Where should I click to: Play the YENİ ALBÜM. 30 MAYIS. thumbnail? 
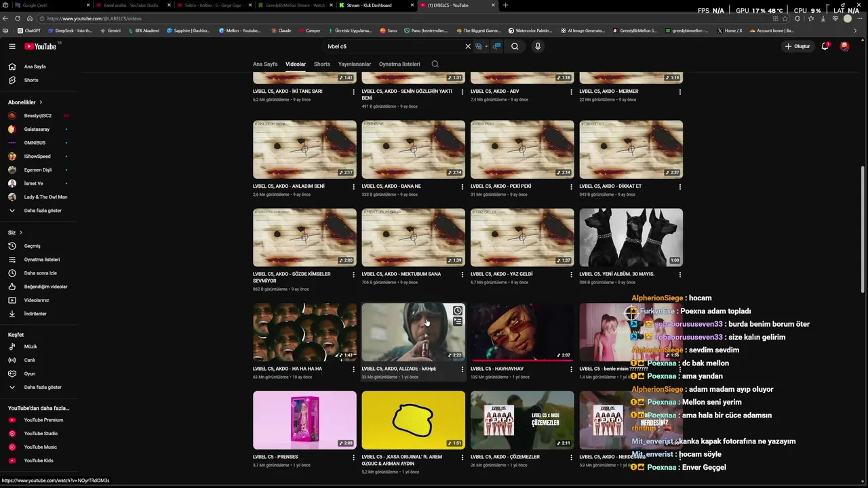point(631,237)
